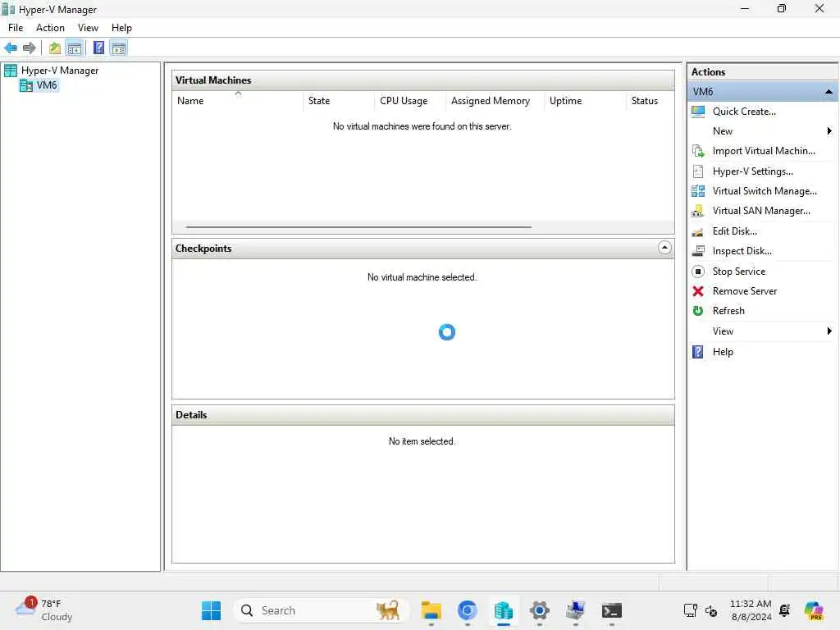Screen dimensions: 840x630
Task: Click the Back arrow toolbar icon
Action: coord(10,48)
